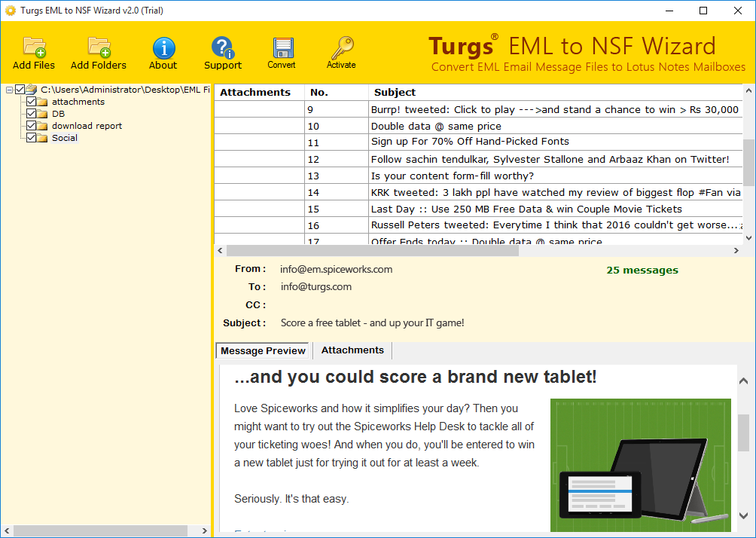Select 'Is your content form-fill worthy?' message
Screen dimensions: 756x538
[x=478, y=176]
